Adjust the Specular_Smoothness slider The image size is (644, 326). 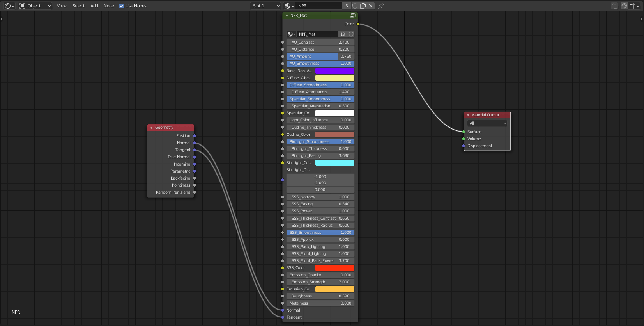tap(320, 99)
